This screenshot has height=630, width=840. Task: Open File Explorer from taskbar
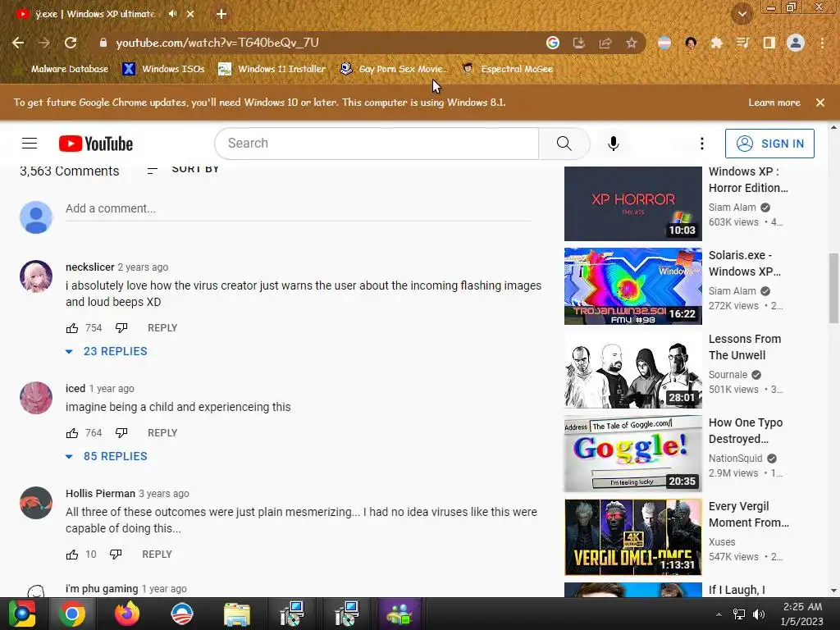236,614
